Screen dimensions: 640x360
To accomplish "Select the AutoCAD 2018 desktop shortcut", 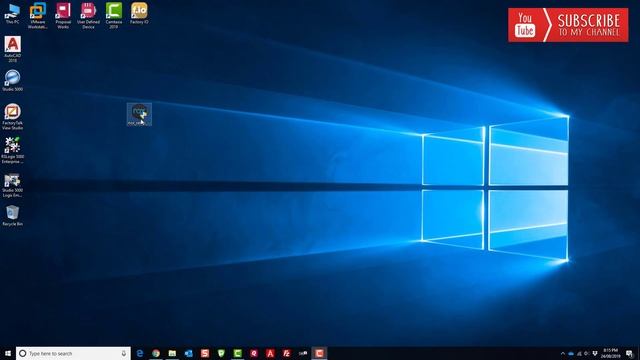I will point(12,49).
